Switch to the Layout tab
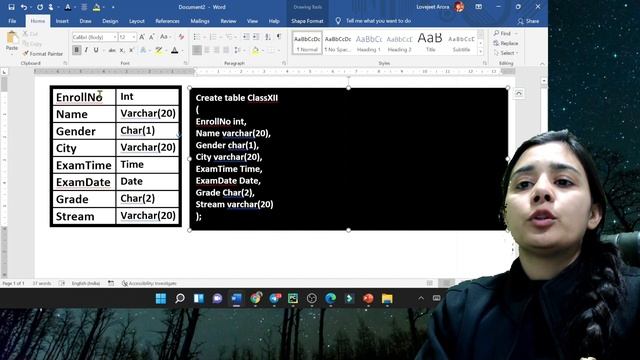 [137, 21]
